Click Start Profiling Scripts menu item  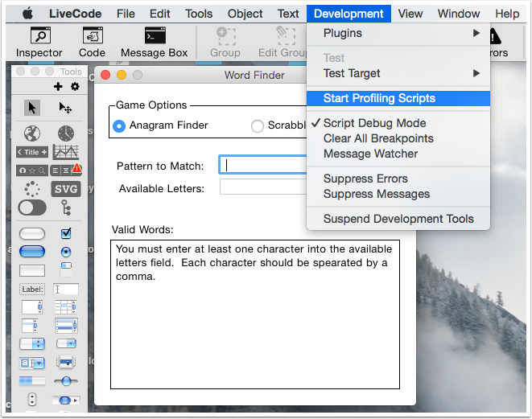click(398, 98)
